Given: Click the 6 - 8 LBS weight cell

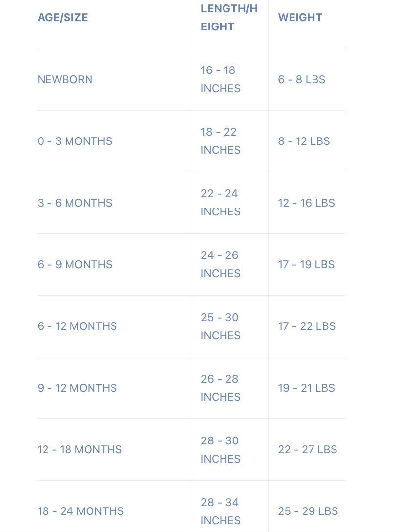Looking at the screenshot, I should click(x=302, y=79).
